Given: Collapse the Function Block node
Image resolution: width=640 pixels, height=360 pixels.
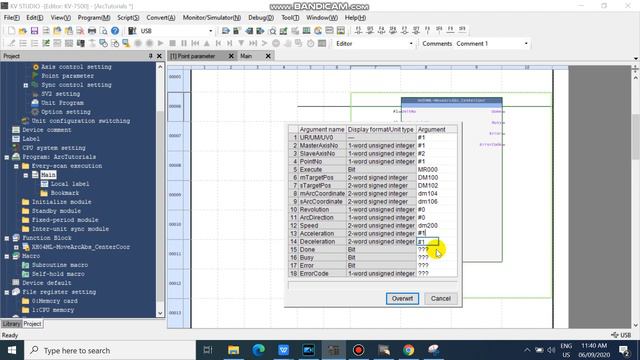Looking at the screenshot, I should (7, 238).
